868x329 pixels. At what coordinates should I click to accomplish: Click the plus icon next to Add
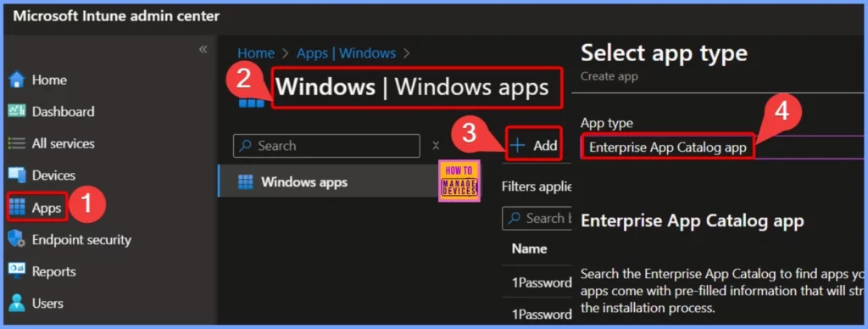518,146
